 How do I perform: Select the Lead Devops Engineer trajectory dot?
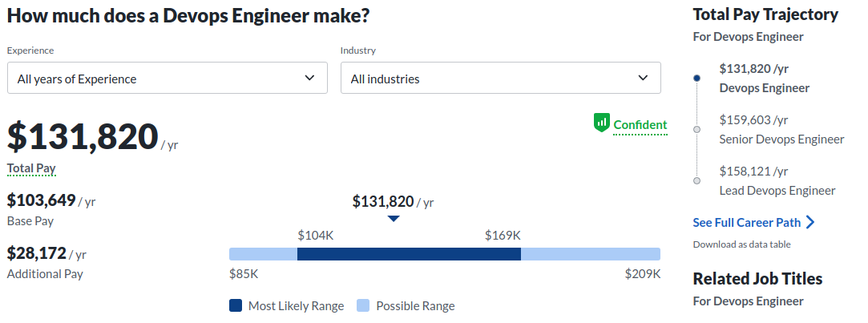point(696,180)
